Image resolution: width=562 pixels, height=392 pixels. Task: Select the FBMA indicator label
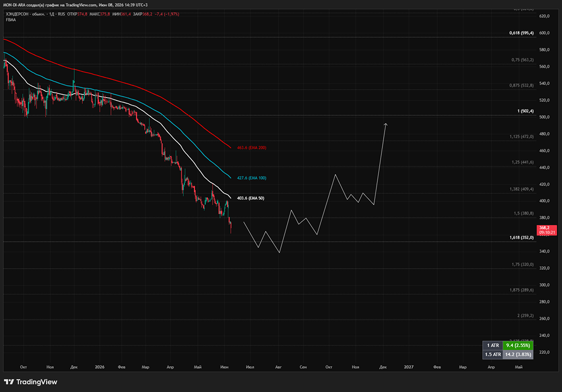click(x=11, y=20)
